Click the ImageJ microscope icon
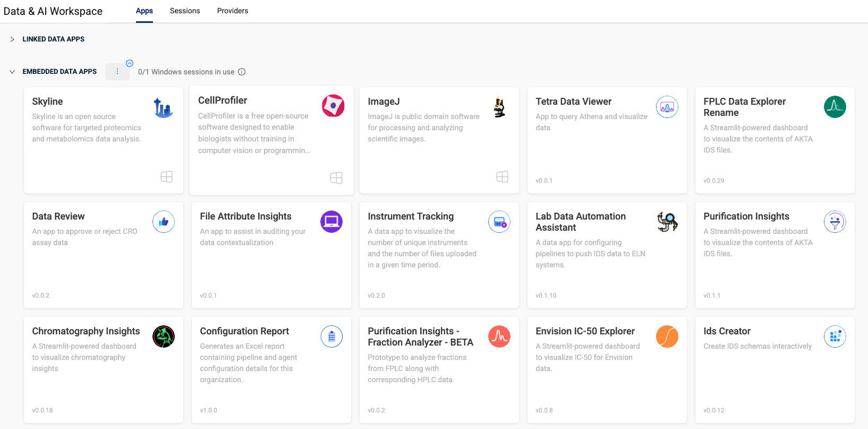The width and height of the screenshot is (868, 429). pyautogui.click(x=499, y=107)
